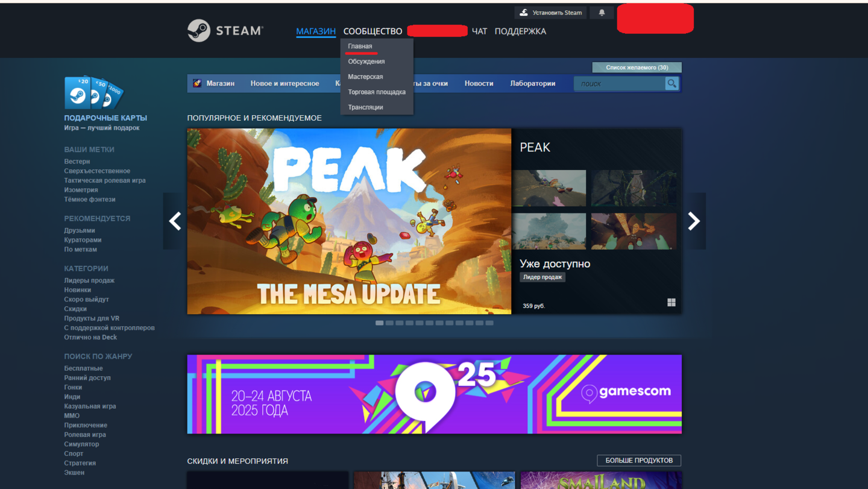Click the Лидер продаж tag
The width and height of the screenshot is (868, 489).
pyautogui.click(x=542, y=277)
